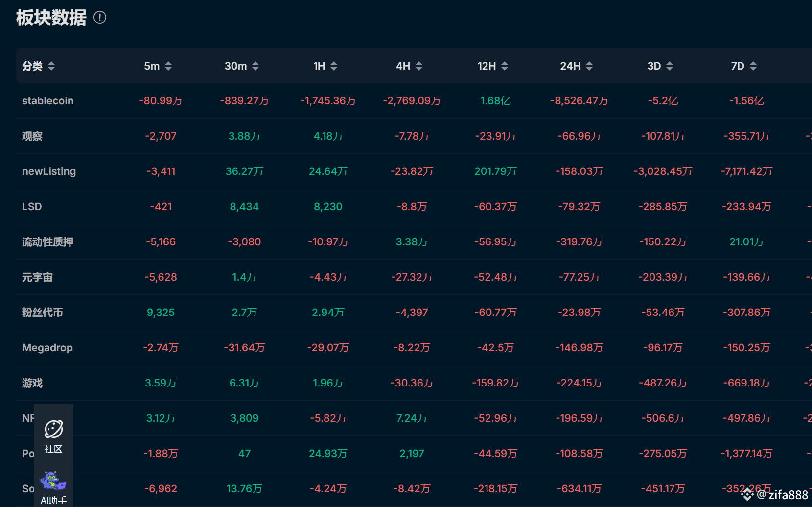812x507 pixels.
Task: Click value -1,377.14万 in 7D column
Action: 746,454
